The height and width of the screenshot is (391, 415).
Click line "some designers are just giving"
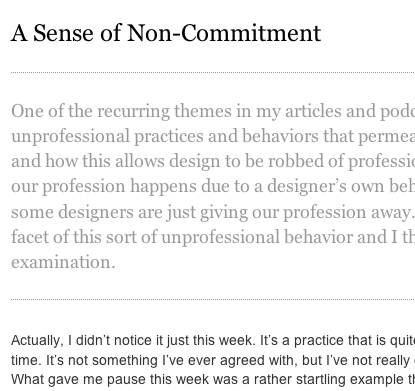(x=213, y=212)
